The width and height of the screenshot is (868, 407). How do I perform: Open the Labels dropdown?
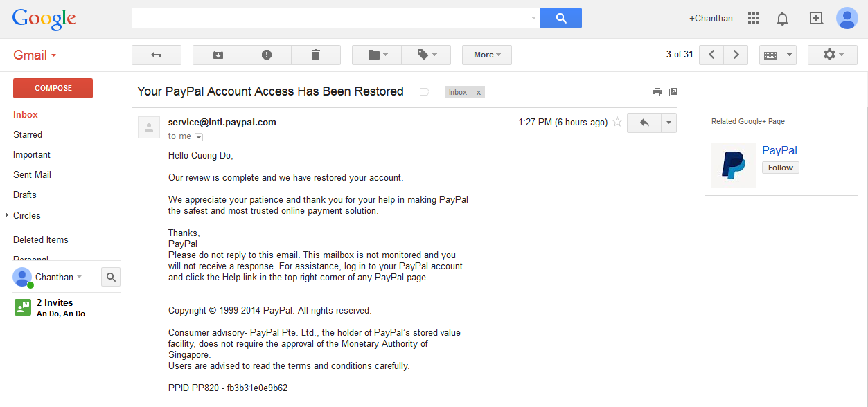click(x=426, y=55)
